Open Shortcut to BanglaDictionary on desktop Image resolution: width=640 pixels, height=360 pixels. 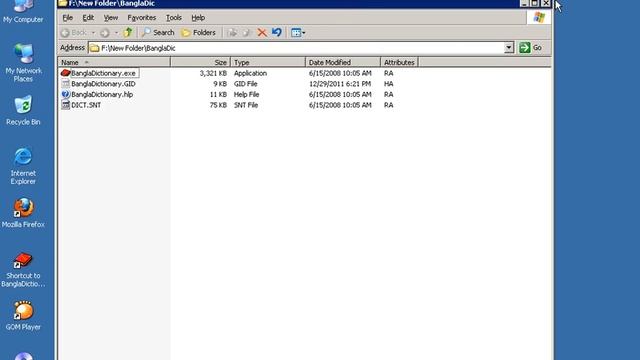pyautogui.click(x=23, y=269)
